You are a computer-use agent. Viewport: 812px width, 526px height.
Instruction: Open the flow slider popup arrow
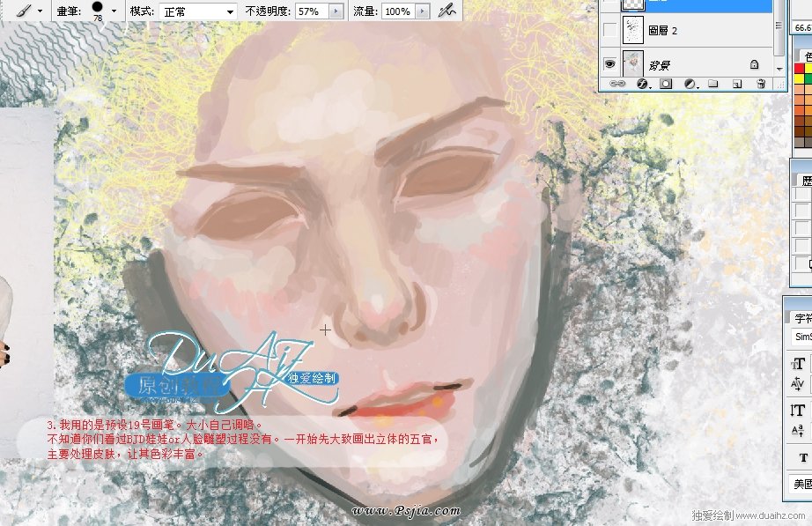click(x=423, y=11)
